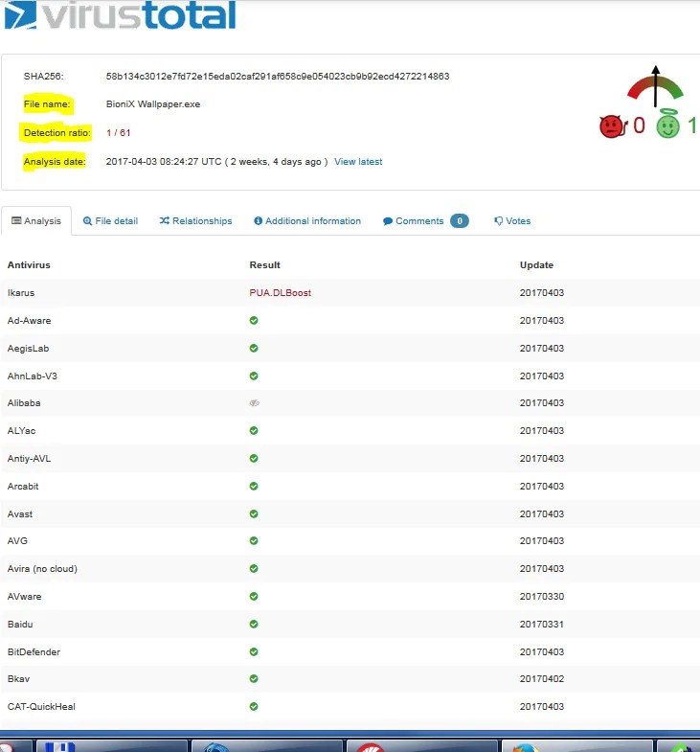Viewport: 700px width, 752px height.
Task: Click the BitDefender antivirus name
Action: (x=34, y=652)
